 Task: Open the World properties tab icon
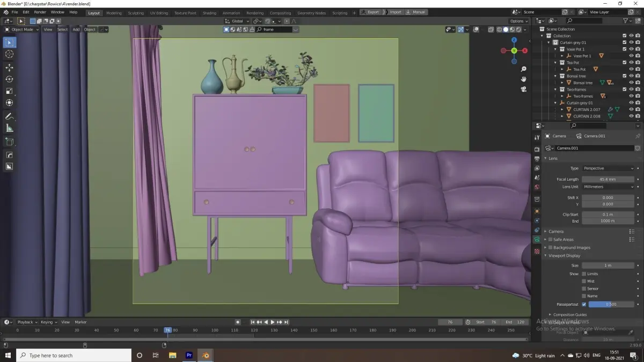coord(537,187)
